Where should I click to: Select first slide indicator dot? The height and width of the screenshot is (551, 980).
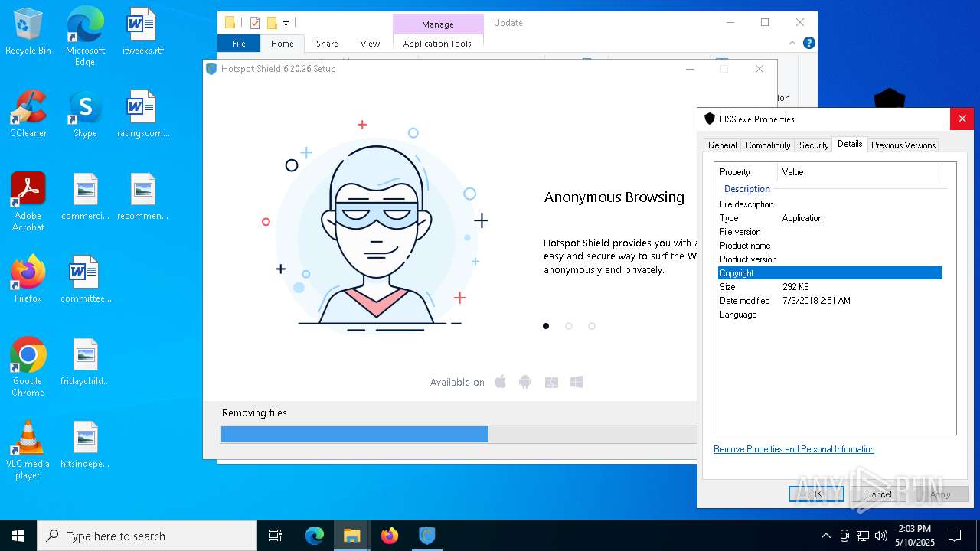546,326
